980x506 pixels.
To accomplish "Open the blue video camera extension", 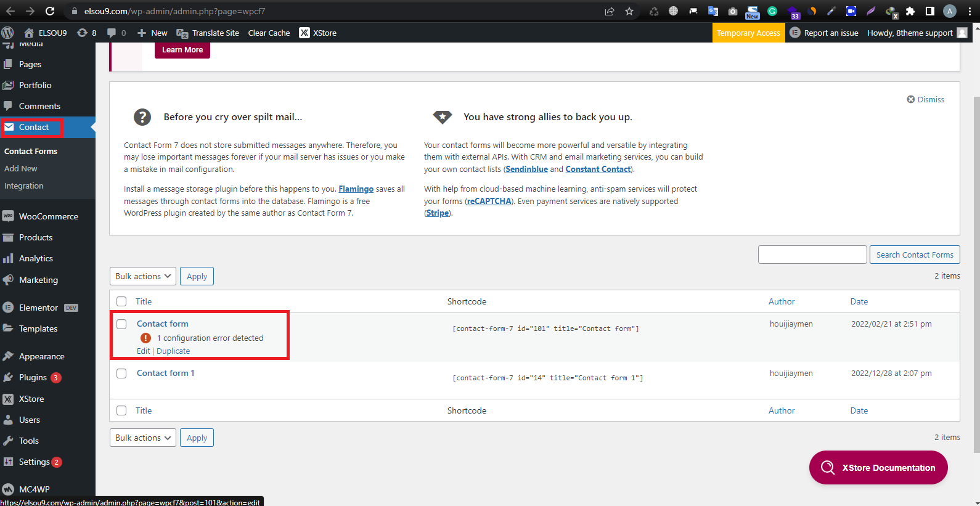I will pos(851,11).
